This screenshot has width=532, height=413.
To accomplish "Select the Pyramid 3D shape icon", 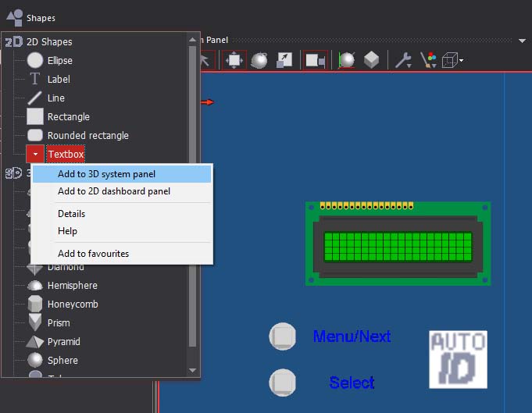I will 35,342.
